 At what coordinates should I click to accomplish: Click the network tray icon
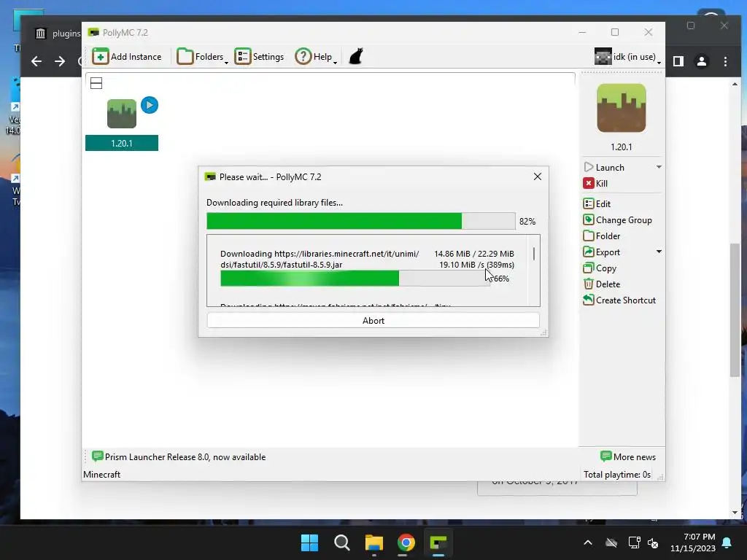click(x=634, y=542)
